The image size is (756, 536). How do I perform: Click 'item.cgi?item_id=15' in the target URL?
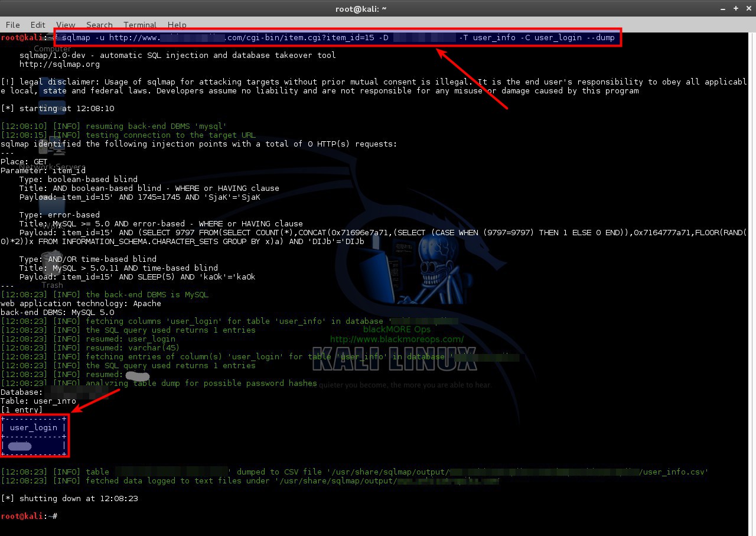pos(329,38)
